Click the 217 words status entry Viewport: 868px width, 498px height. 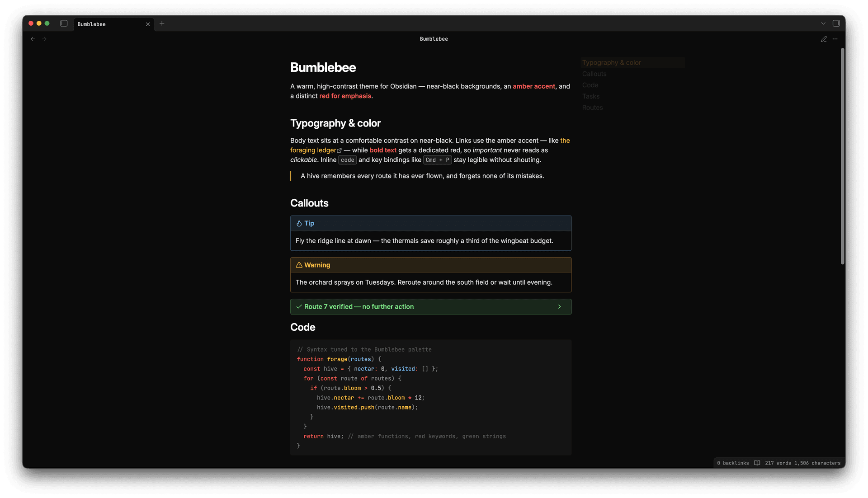(x=778, y=463)
